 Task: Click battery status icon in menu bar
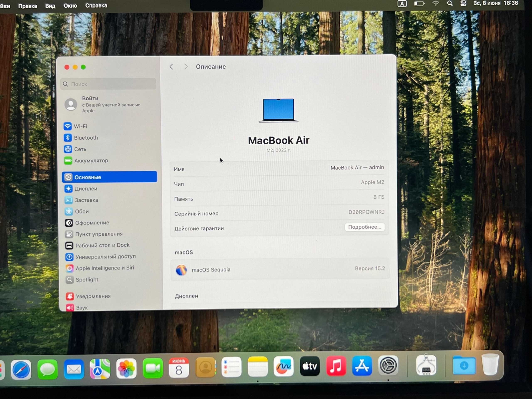(x=419, y=4)
